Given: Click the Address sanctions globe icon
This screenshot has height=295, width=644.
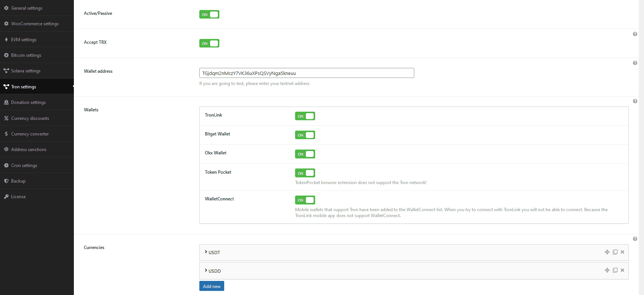Looking at the screenshot, I should [6, 150].
